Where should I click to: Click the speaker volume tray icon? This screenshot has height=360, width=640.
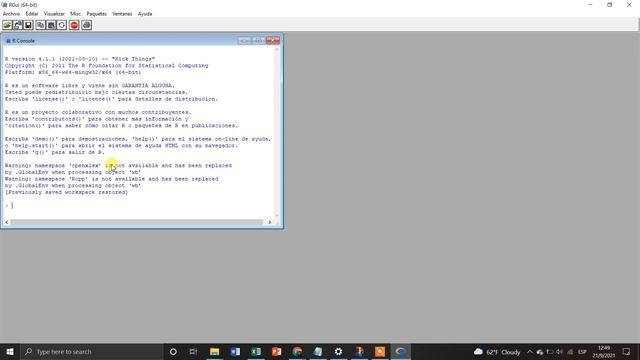(560, 352)
